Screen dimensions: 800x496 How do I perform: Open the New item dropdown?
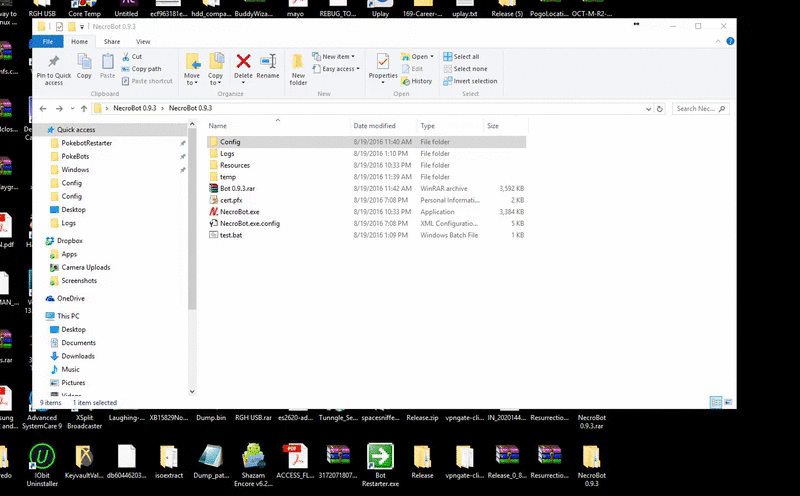[x=334, y=57]
